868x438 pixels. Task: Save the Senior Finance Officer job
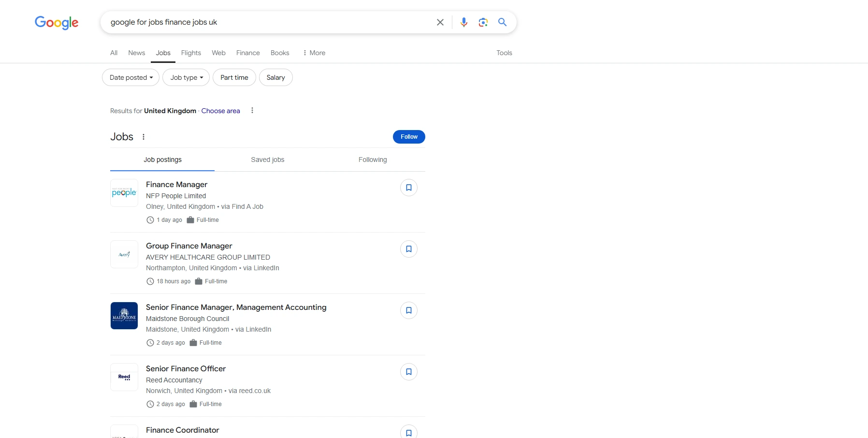click(409, 372)
